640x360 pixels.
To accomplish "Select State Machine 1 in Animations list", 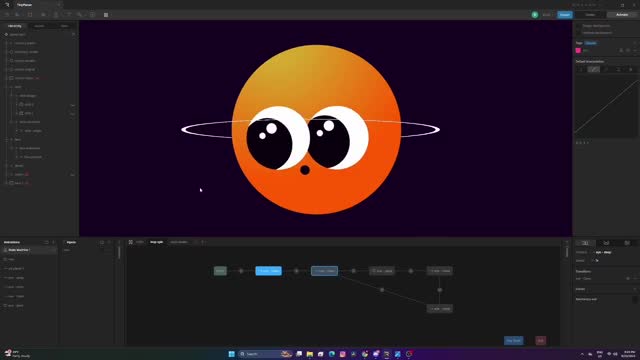I will 29,250.
